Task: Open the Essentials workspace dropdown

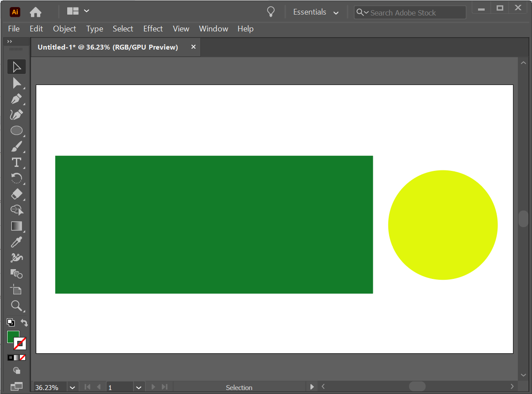Action: tap(316, 12)
